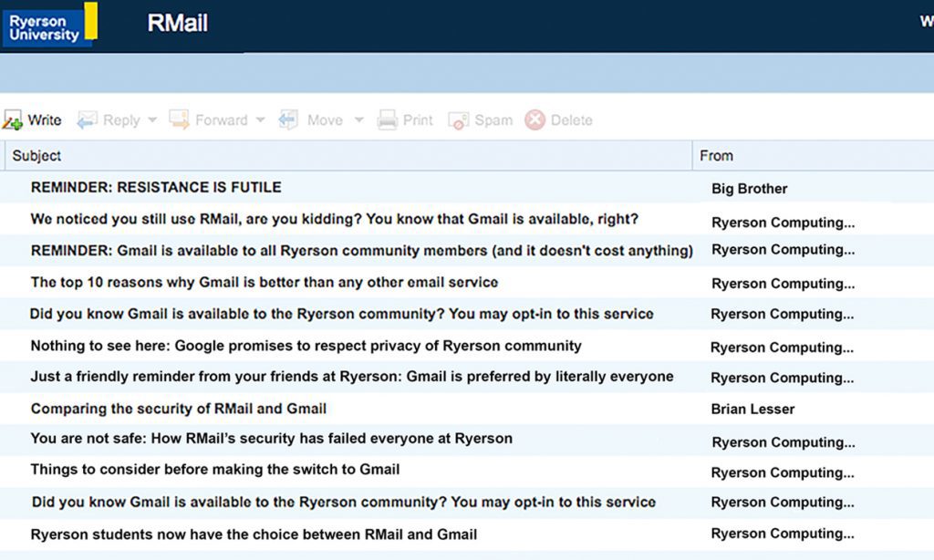The height and width of the screenshot is (560, 934).
Task: Click the RMail title in header
Action: [178, 23]
